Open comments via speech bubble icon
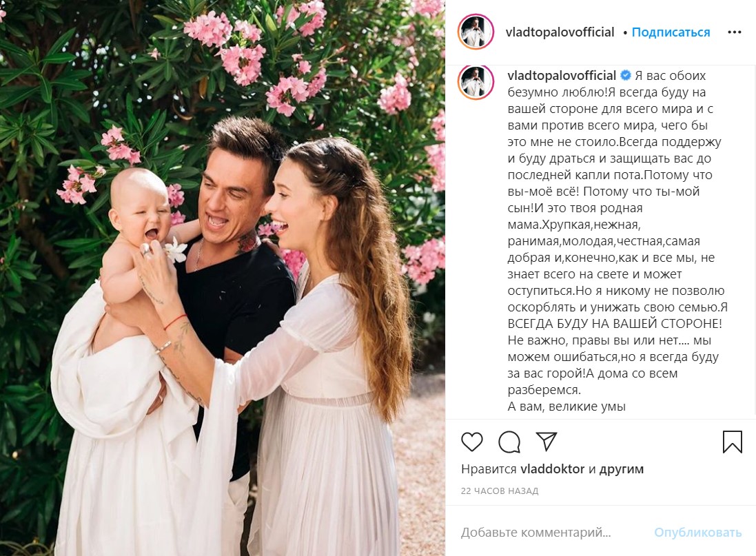This screenshot has height=556, width=756. pyautogui.click(x=509, y=442)
